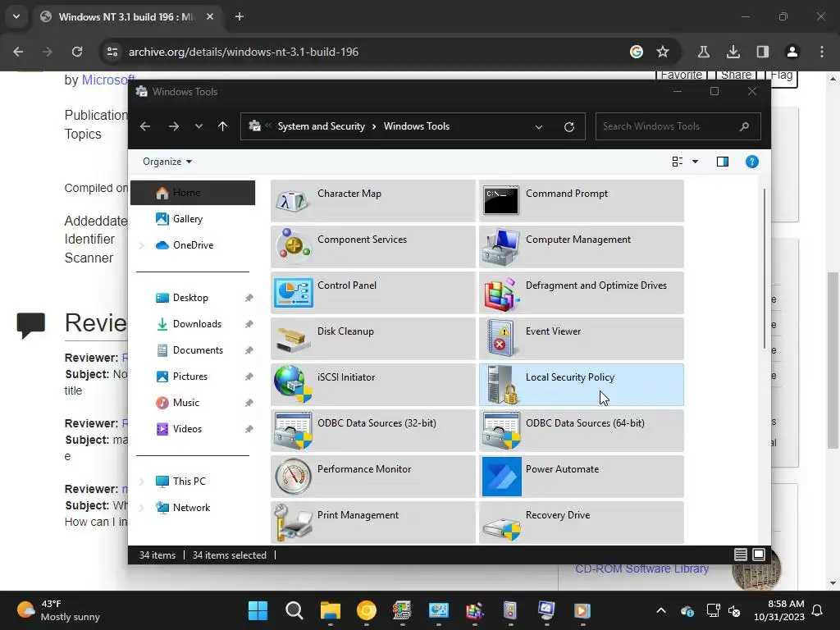Expand the OneDrive tree node
840x630 pixels.
pyautogui.click(x=141, y=245)
